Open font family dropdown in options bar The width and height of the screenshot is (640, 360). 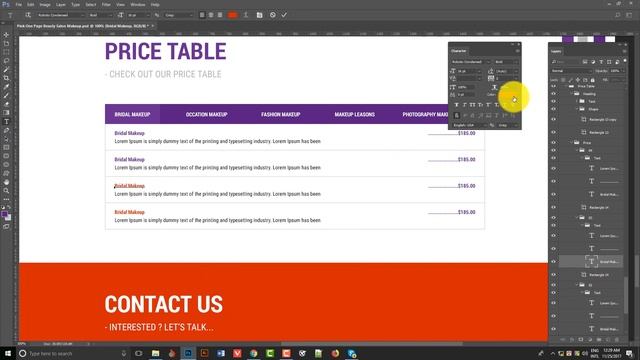click(61, 15)
